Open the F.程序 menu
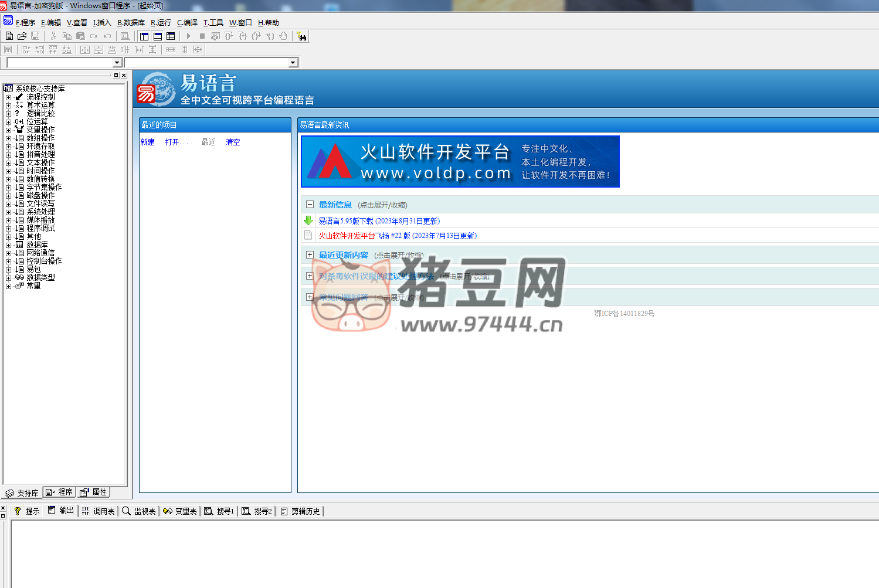This screenshot has height=588, width=879. click(x=25, y=23)
